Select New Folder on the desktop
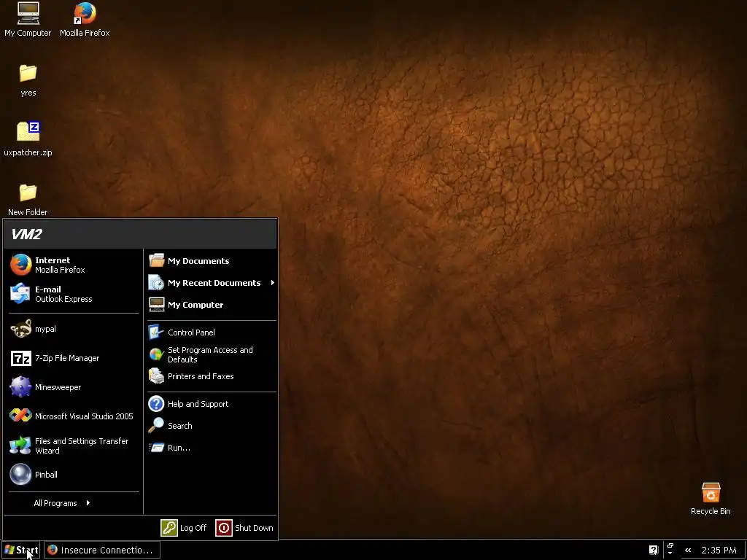 tap(28, 200)
